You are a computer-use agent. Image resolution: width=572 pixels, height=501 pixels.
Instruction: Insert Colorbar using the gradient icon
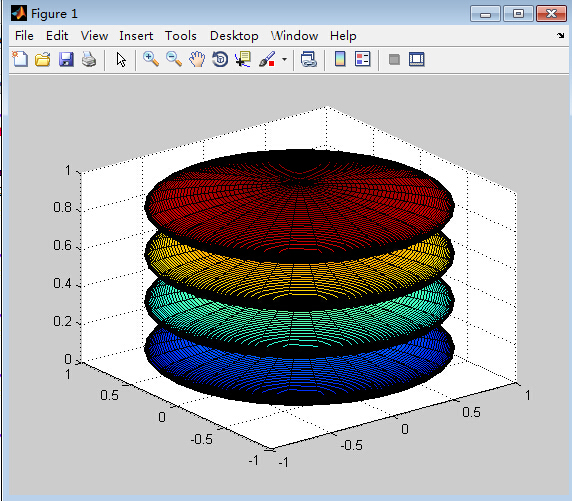point(340,59)
